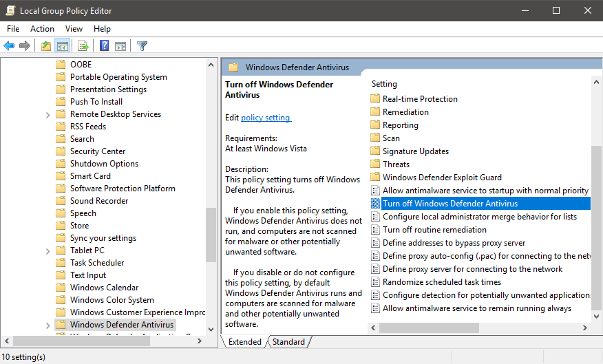Select the Search tree item
This screenshot has height=364, width=603.
click(82, 139)
